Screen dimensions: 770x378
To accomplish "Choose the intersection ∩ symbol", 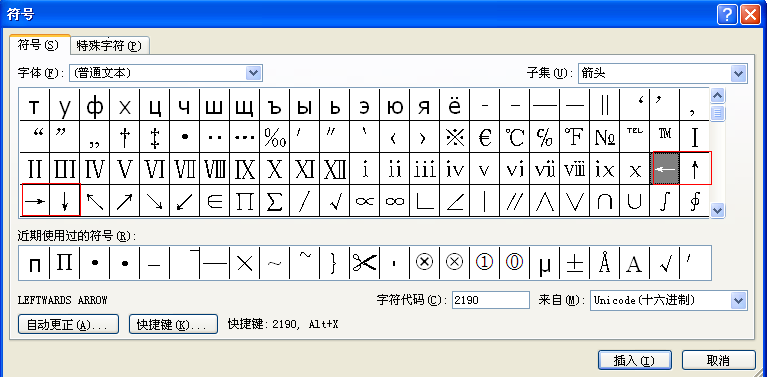I will pos(605,201).
